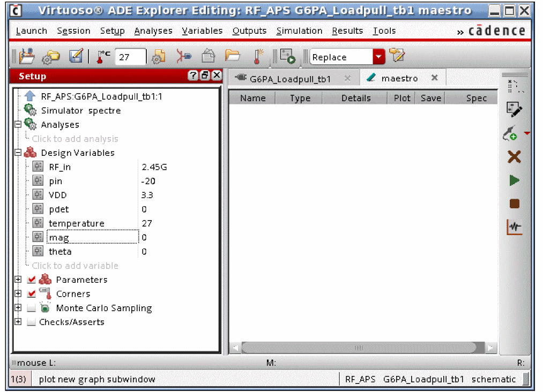This screenshot has width=543, height=392.
Task: Open the Results menu
Action: click(x=347, y=31)
